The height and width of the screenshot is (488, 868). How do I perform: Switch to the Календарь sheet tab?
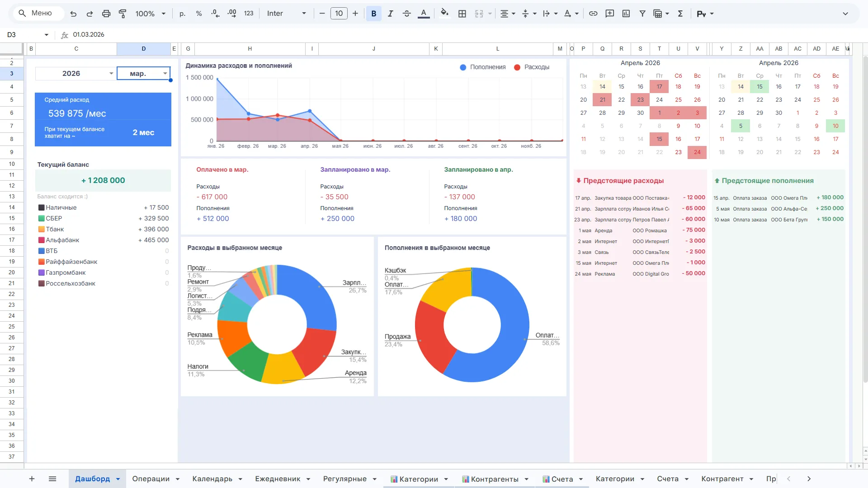(x=212, y=479)
